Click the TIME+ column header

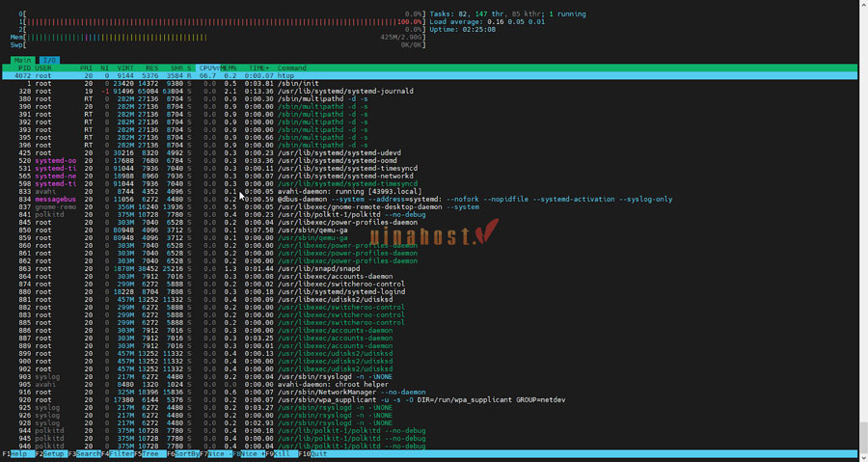(x=258, y=68)
